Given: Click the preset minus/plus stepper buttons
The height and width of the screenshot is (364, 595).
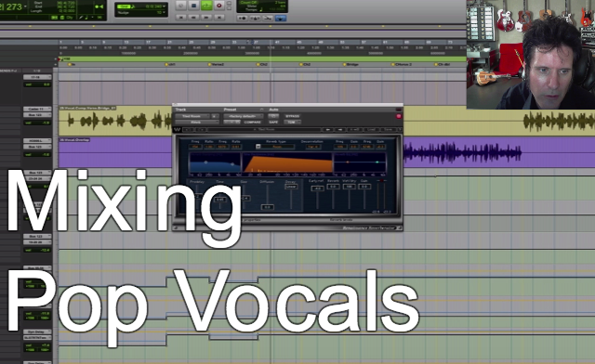Looking at the screenshot, I should pyautogui.click(x=231, y=122).
